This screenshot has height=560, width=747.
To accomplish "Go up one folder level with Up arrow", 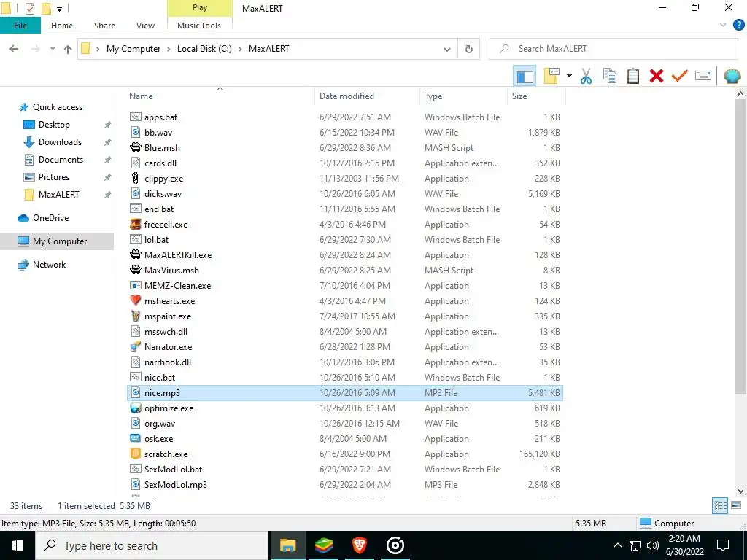I will [68, 49].
